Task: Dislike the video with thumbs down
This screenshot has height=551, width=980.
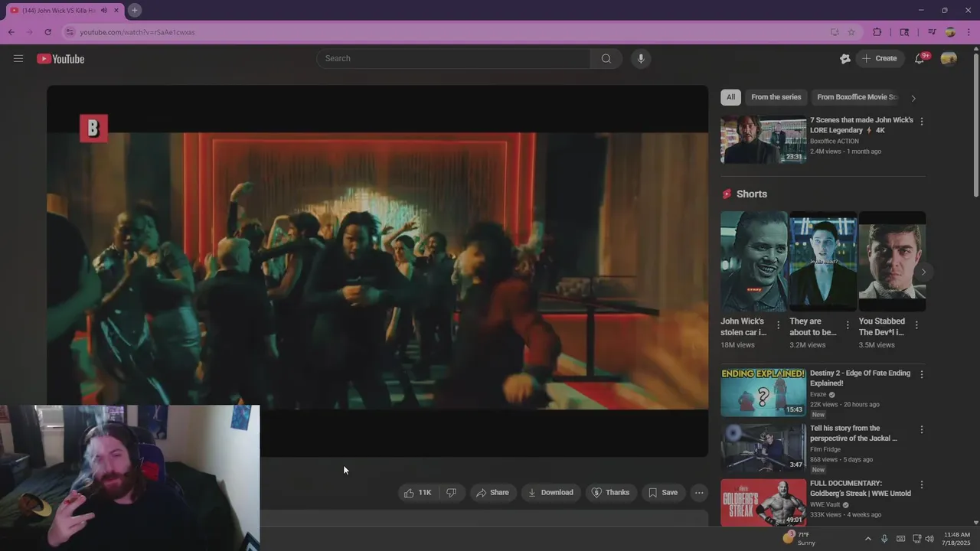Action: click(x=451, y=493)
